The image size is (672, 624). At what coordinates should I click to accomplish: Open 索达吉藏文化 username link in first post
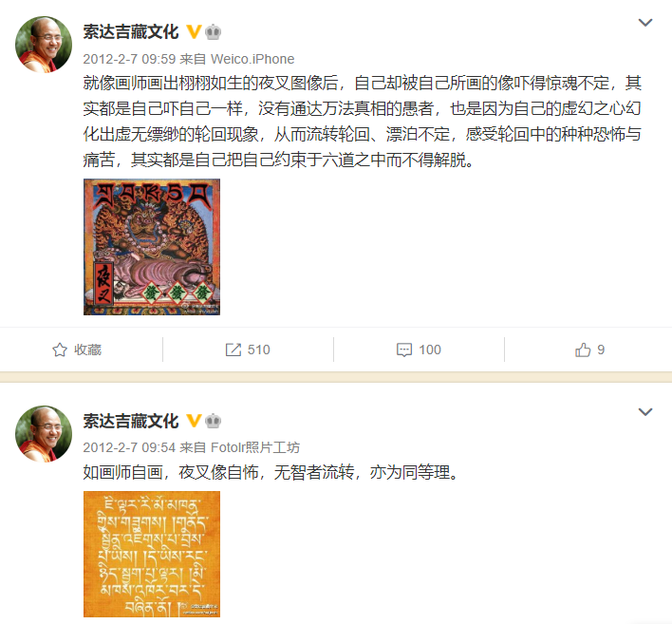(x=131, y=32)
